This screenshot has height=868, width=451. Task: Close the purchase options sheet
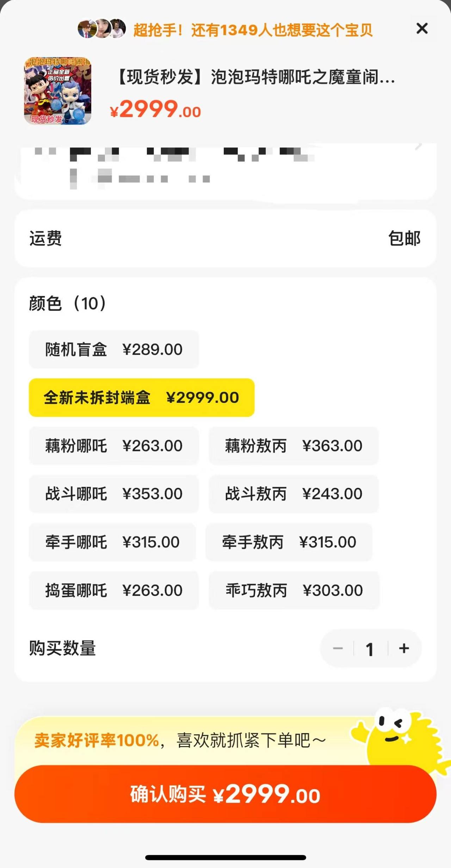pos(422,29)
